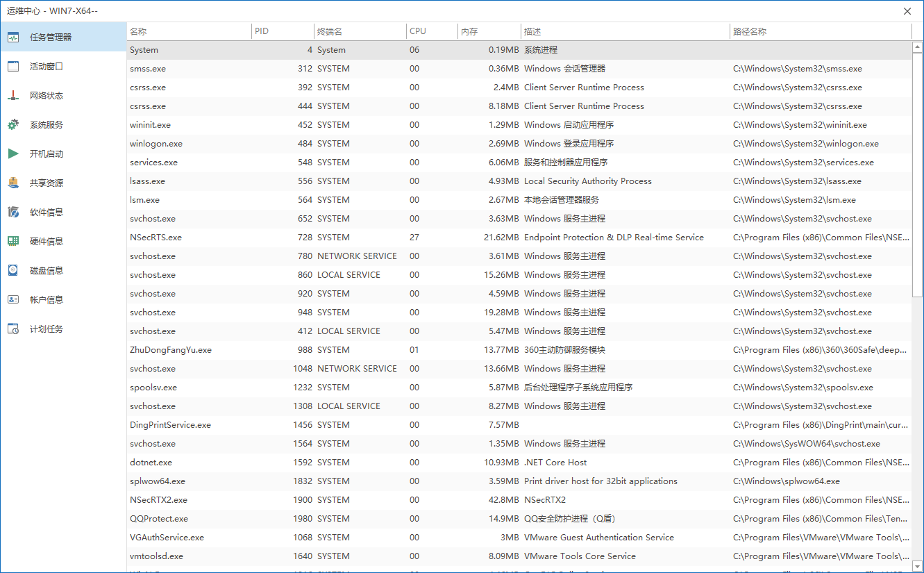The image size is (924, 573).
Task: Click the 活动窗口 window icon
Action: coord(13,67)
